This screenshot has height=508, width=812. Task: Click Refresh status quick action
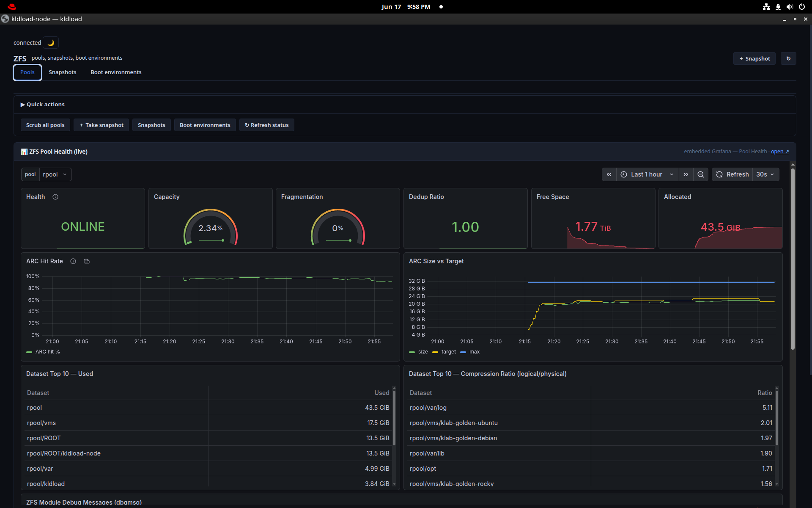(x=267, y=125)
